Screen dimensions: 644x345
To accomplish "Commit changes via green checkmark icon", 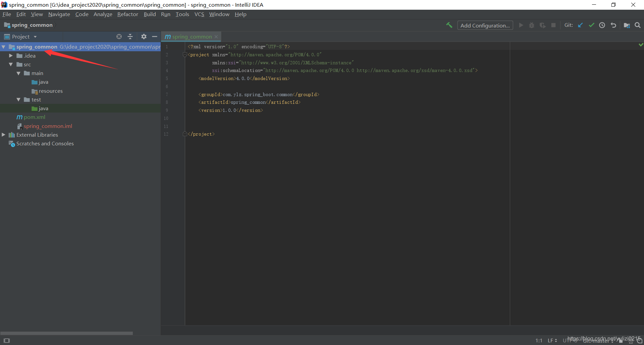I will [x=591, y=25].
